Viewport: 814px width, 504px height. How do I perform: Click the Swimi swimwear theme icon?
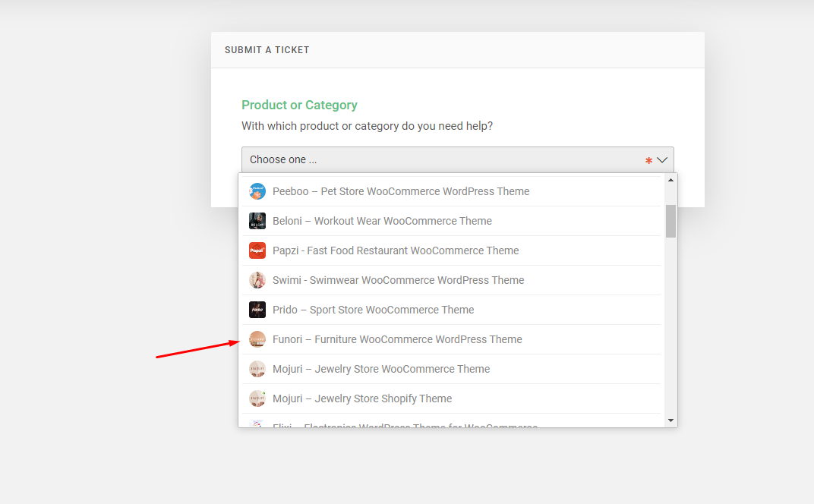click(x=257, y=280)
